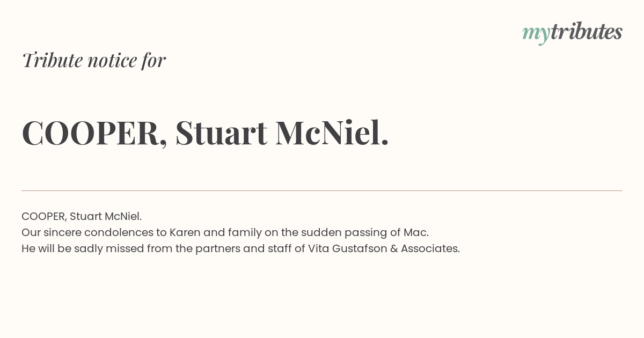Click "Stuart" in the large title
The width and height of the screenshot is (644, 338).
(221, 133)
